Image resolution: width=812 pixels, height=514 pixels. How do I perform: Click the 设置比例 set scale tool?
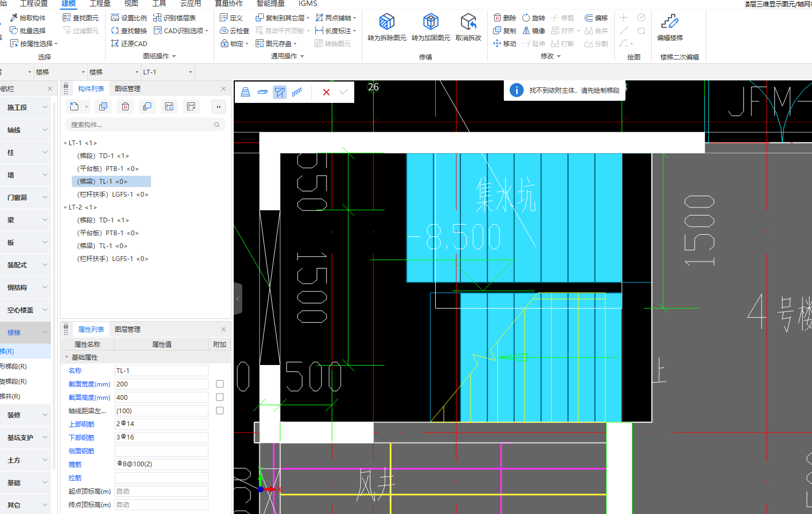tap(129, 18)
